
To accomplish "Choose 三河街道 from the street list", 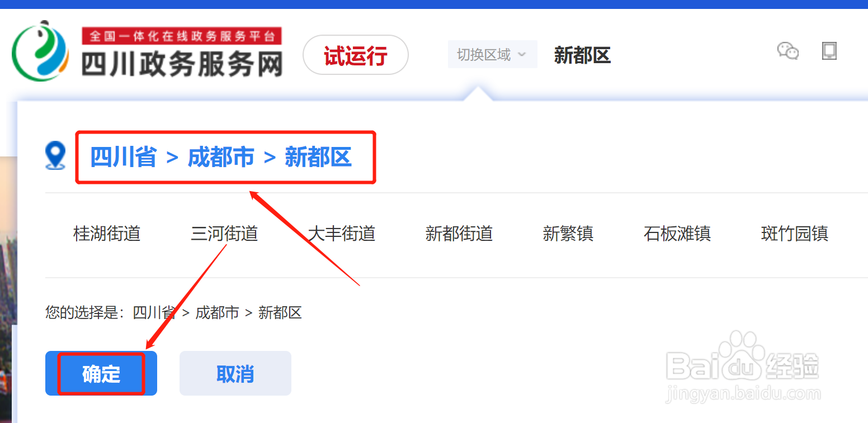I will tap(224, 234).
